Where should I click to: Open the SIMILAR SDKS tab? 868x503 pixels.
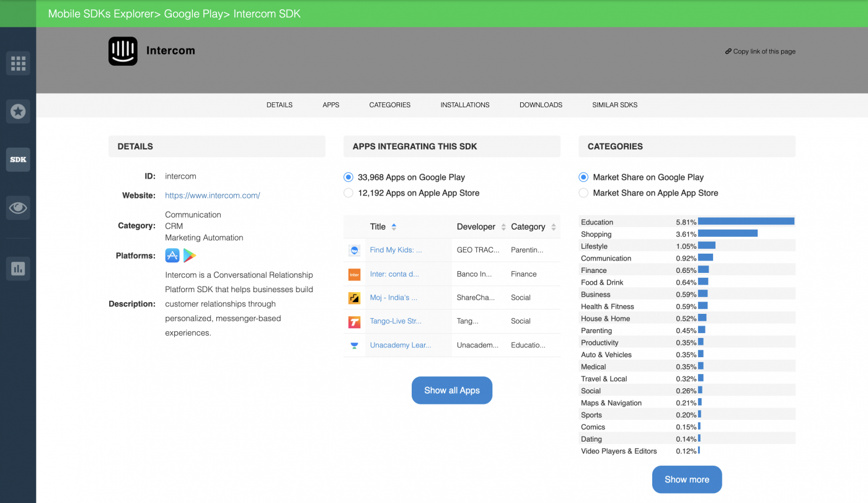[x=614, y=105]
